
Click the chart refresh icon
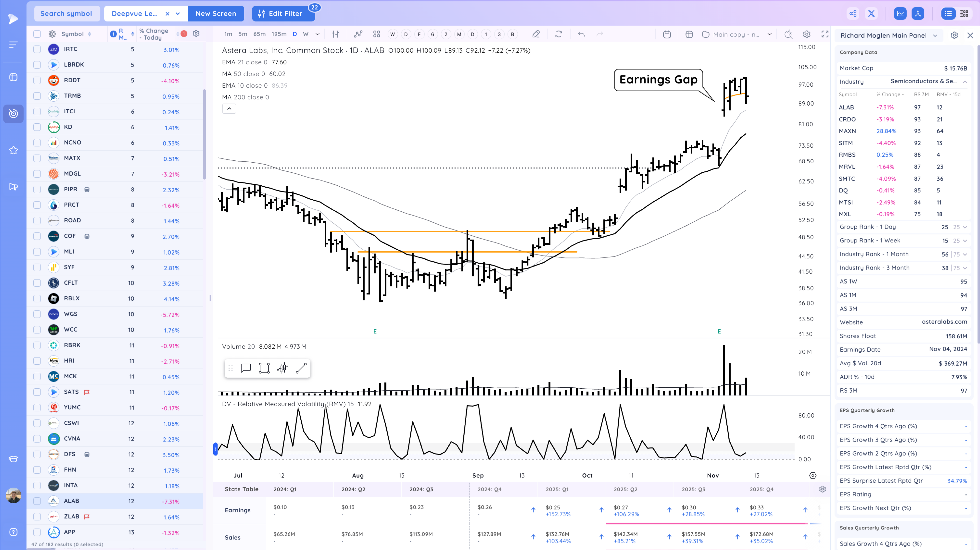click(x=559, y=34)
